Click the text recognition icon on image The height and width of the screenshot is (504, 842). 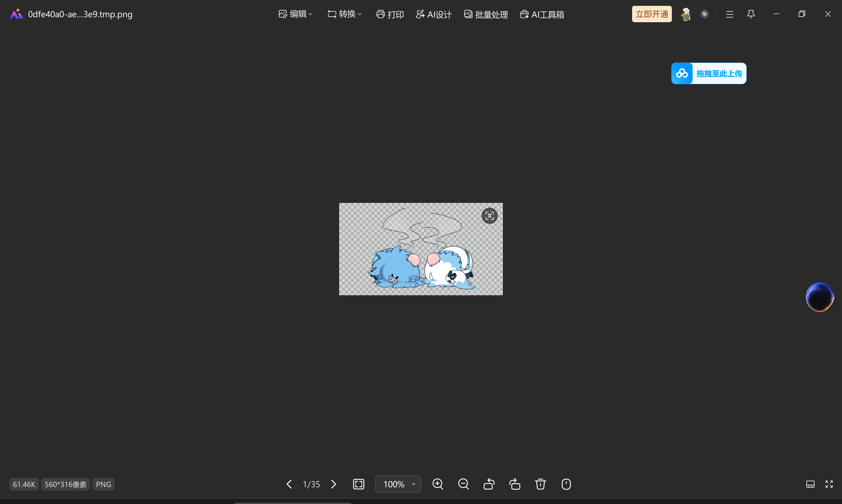click(x=489, y=216)
